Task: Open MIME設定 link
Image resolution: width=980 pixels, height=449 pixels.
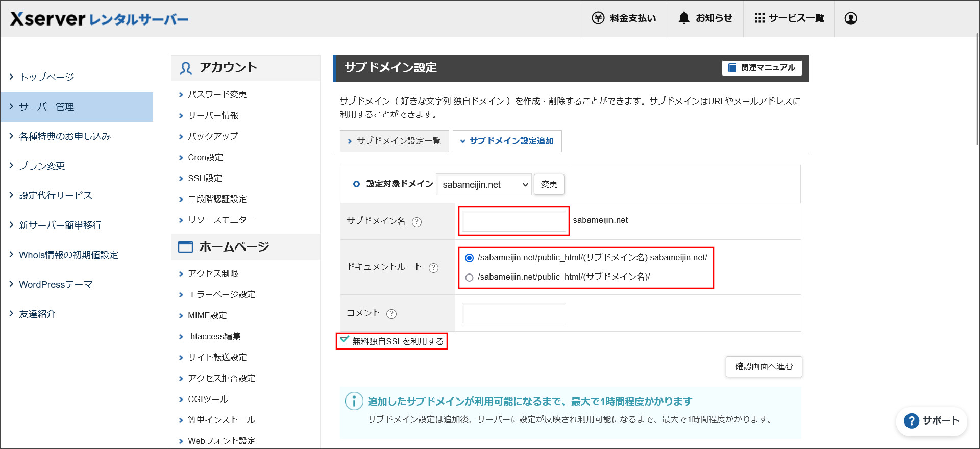Action: [x=207, y=315]
